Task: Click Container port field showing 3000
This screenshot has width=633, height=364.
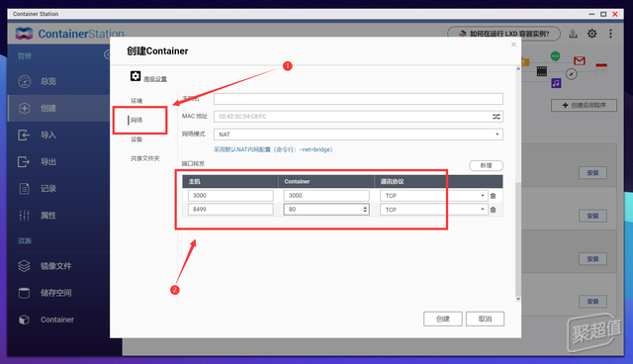Action: click(x=326, y=195)
